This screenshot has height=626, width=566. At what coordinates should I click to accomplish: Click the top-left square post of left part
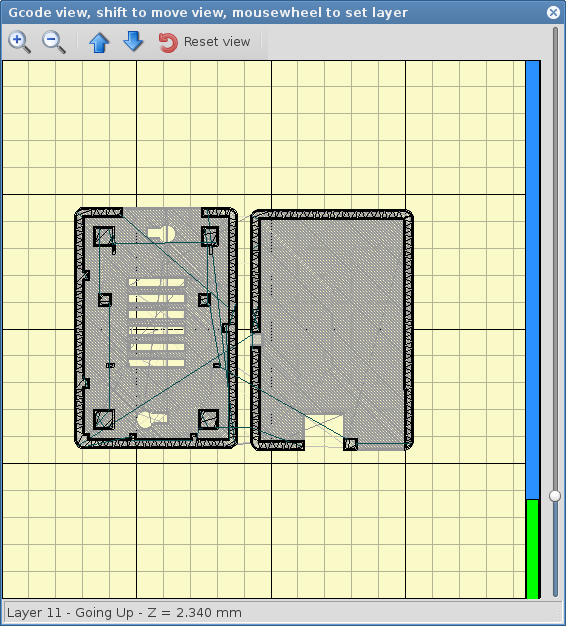(104, 236)
